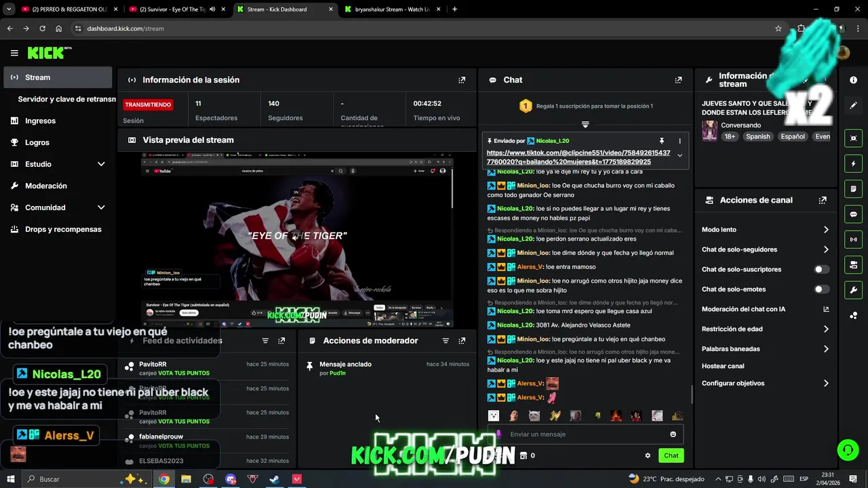Open File Explorer from the taskbar

coord(186,479)
